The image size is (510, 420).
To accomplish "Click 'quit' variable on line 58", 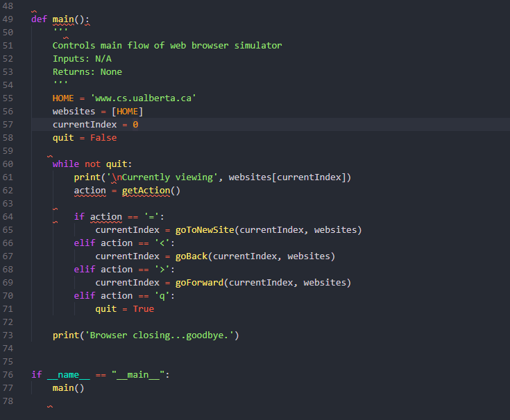I will pyautogui.click(x=63, y=138).
